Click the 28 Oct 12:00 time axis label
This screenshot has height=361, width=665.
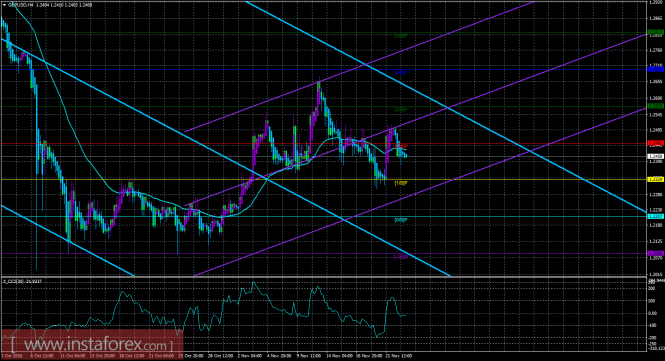tap(219, 356)
